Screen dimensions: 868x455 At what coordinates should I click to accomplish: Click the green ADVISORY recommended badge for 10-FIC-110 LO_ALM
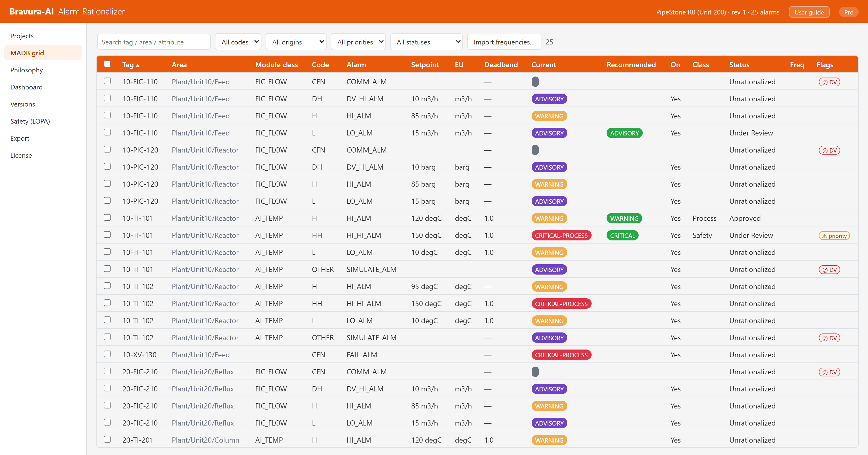tap(624, 133)
